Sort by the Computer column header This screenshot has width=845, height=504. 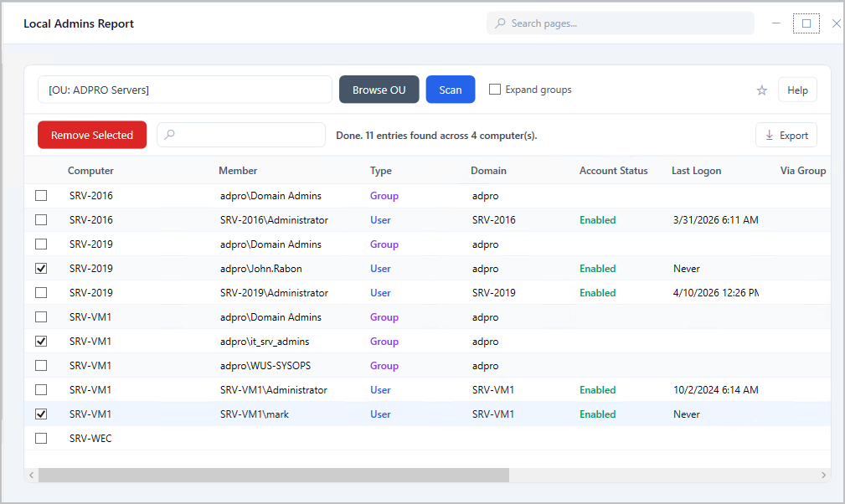(90, 170)
